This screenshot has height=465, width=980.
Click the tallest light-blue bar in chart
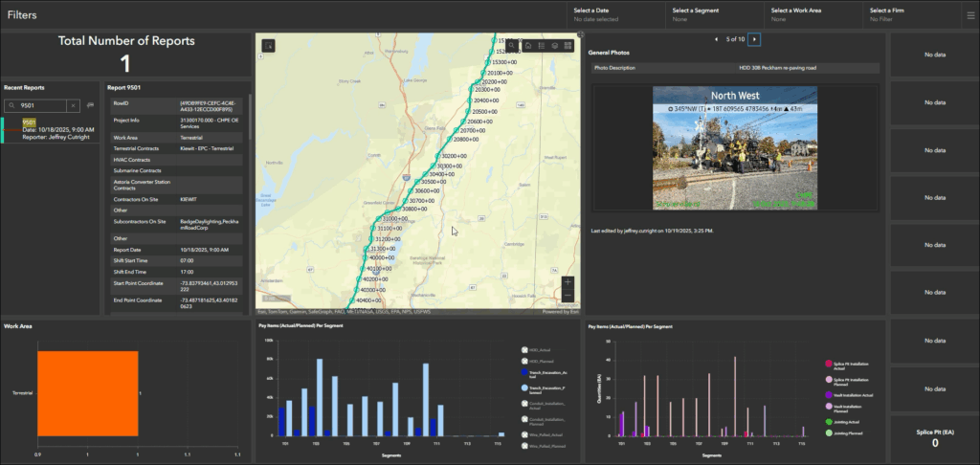[x=320, y=397]
